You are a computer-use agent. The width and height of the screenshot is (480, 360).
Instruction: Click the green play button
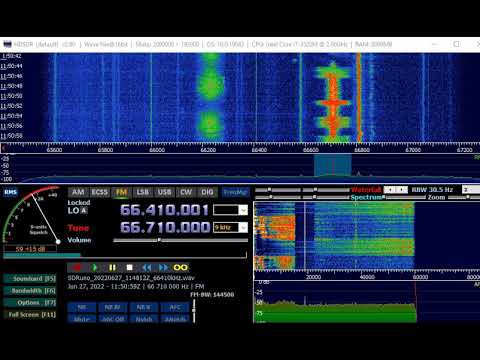pyautogui.click(x=95, y=268)
